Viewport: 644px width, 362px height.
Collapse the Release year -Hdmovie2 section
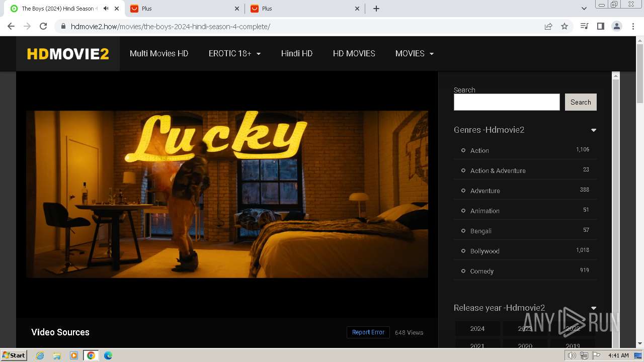594,308
